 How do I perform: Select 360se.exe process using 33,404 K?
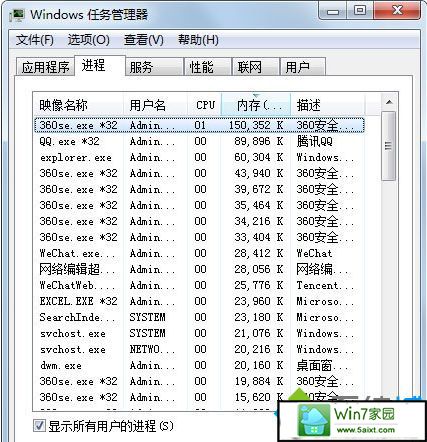(x=199, y=237)
